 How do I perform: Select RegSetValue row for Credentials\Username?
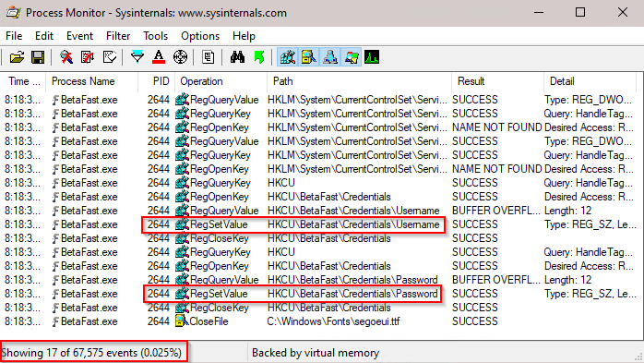pos(319,224)
